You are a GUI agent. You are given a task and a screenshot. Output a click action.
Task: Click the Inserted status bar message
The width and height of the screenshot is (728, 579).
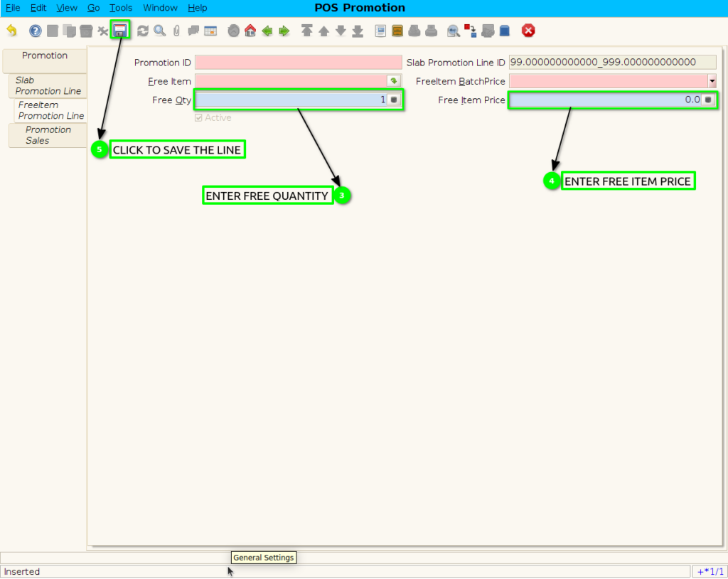click(x=22, y=572)
